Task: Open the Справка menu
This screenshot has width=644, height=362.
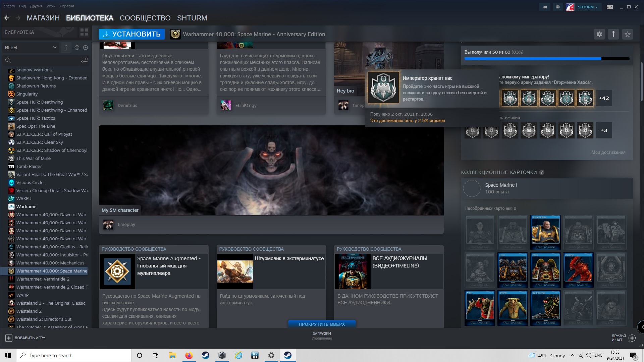Action: pos(67,6)
